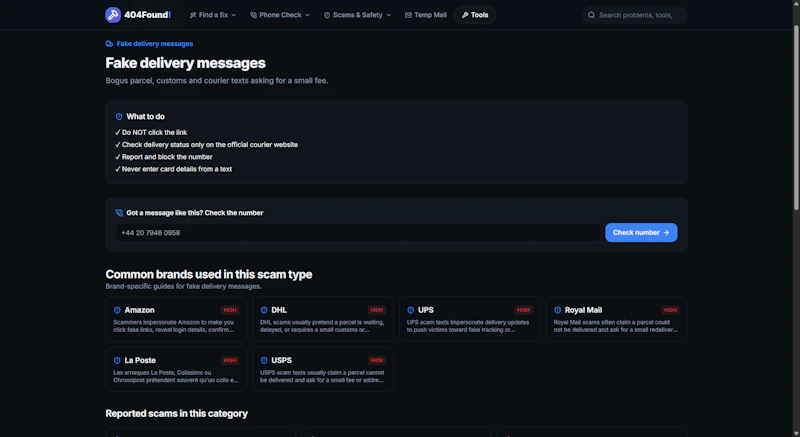Click the UPS card shield icon
Viewport: 800px width, 437px height.
point(411,310)
